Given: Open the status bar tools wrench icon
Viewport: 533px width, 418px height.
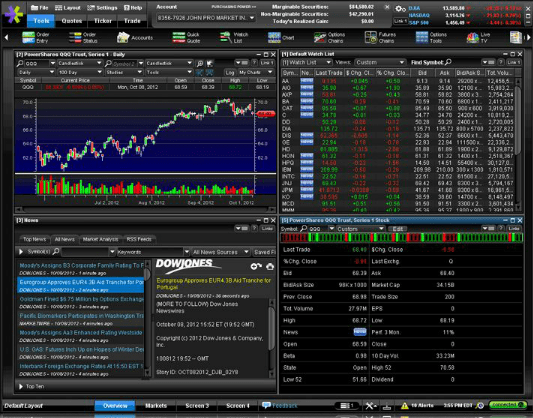Looking at the screenshot, I should click(x=370, y=405).
